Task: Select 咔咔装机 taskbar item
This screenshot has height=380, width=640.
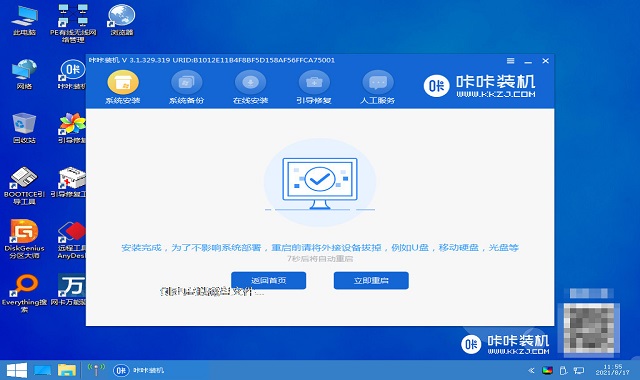Action: pyautogui.click(x=139, y=370)
